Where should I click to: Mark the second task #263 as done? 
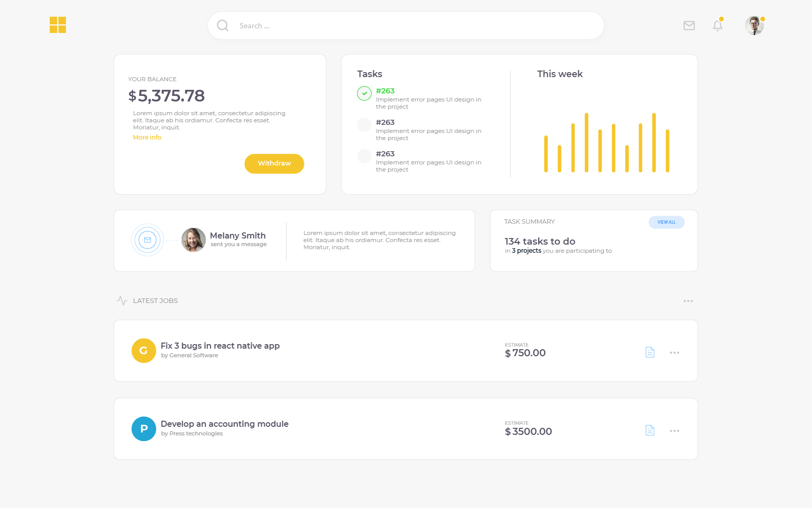364,125
